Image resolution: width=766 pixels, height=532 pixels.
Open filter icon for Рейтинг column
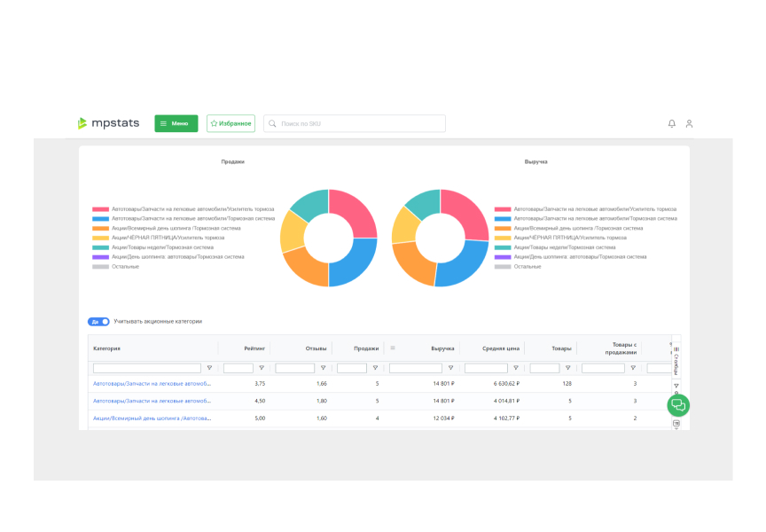pos(262,368)
